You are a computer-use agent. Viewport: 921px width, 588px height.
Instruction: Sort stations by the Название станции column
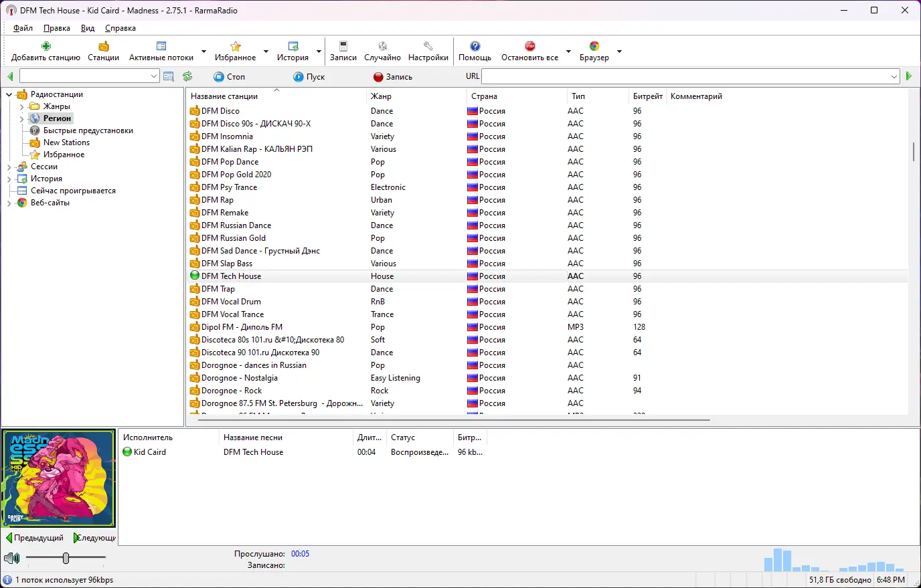pos(276,96)
